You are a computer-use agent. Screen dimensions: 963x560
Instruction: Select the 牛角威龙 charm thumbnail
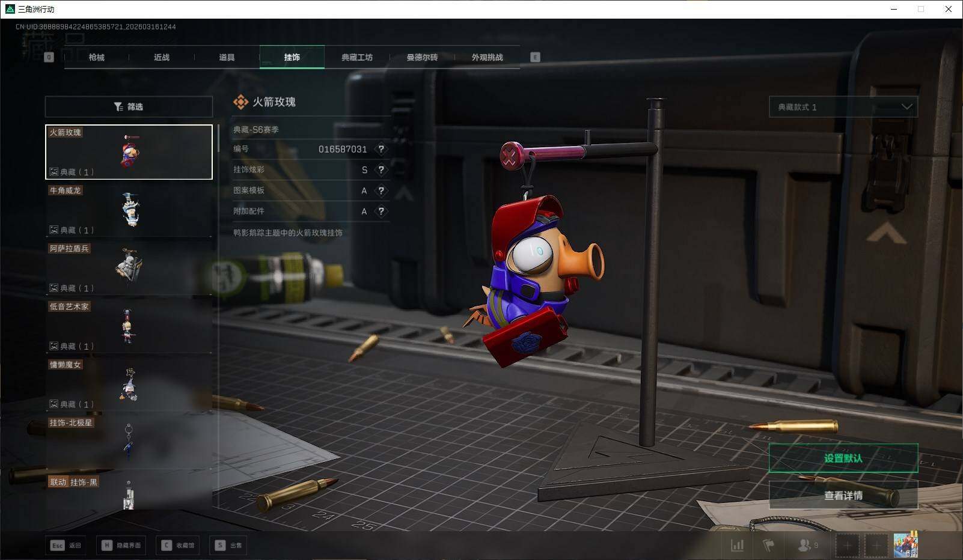(x=129, y=210)
